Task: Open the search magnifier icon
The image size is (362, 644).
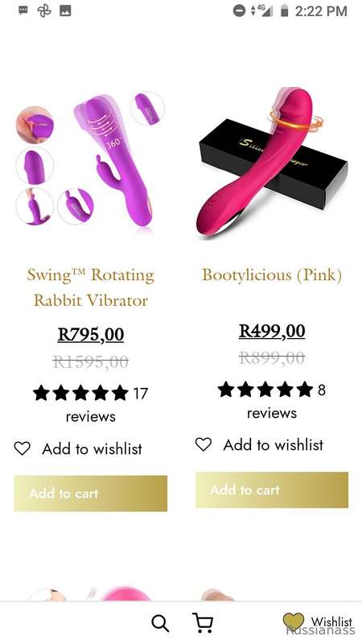Action: [160, 623]
